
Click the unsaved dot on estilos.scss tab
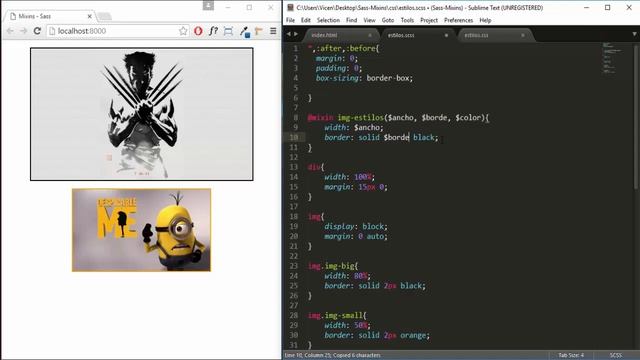446,35
